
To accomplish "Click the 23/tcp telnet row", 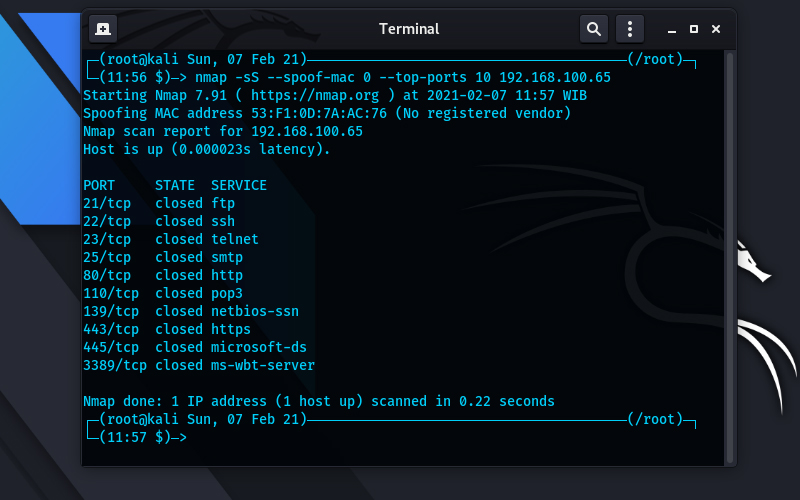I will click(x=171, y=239).
